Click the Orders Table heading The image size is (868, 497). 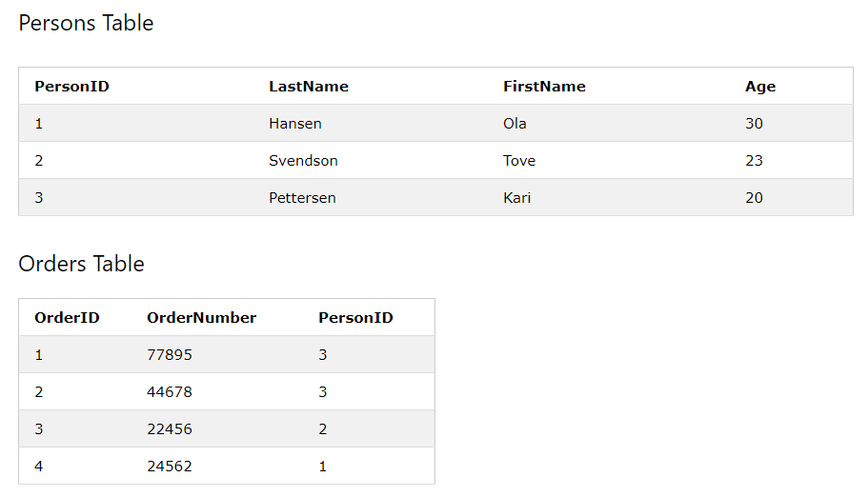pyautogui.click(x=81, y=264)
